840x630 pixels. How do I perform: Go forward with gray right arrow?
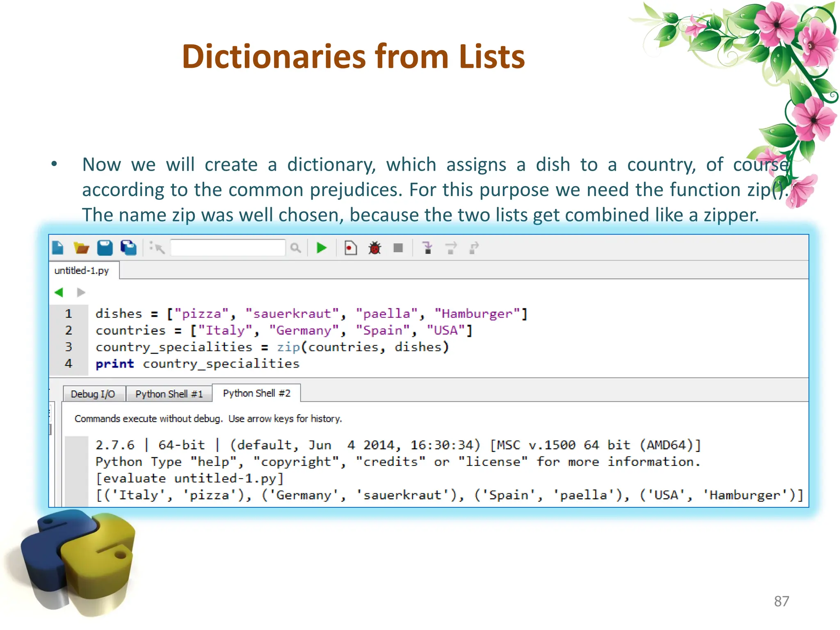coord(81,292)
